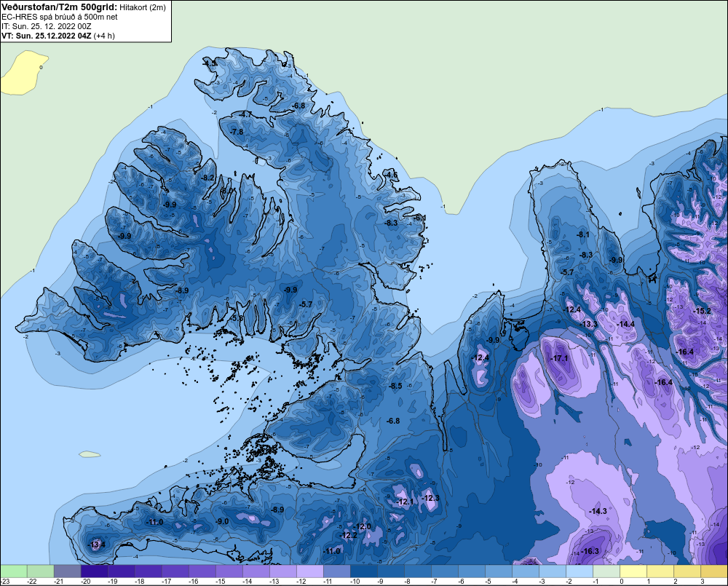Click the small pale-green island in the bay
This screenshot has height=586, width=728.
pyautogui.click(x=90, y=454)
